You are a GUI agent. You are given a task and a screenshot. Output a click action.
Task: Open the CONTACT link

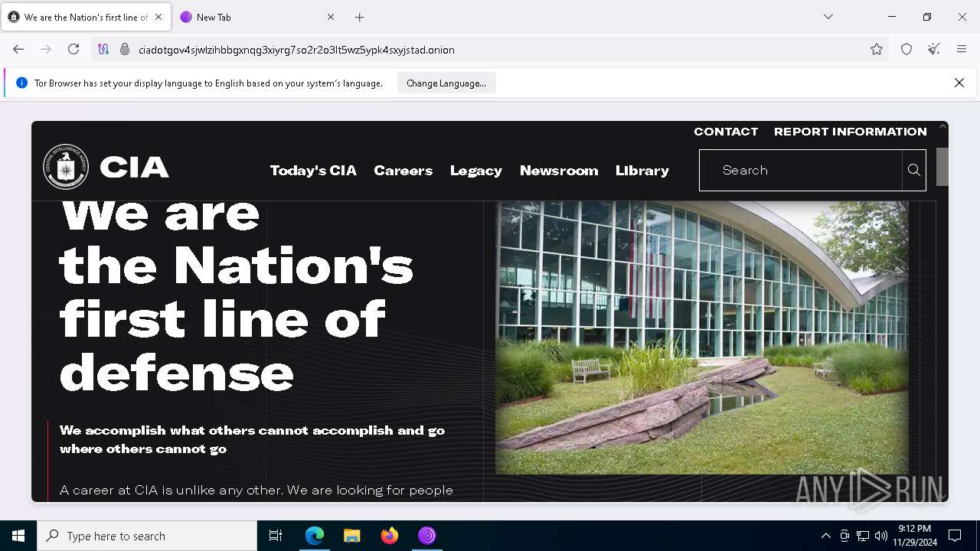tap(726, 132)
